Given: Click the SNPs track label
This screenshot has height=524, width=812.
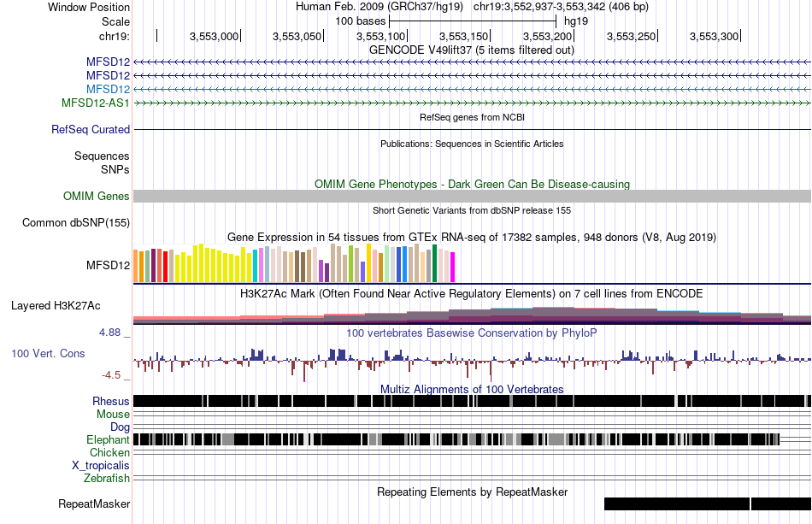Looking at the screenshot, I should pyautogui.click(x=115, y=169).
